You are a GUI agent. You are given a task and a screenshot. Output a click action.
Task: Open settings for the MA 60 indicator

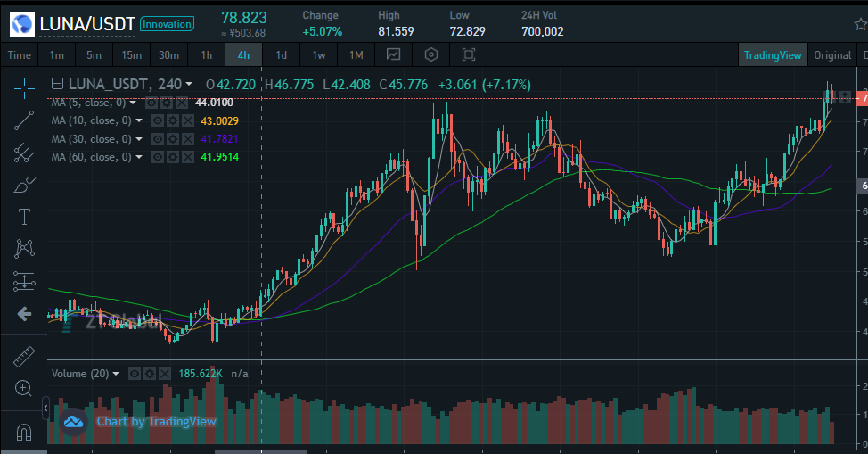coord(173,158)
